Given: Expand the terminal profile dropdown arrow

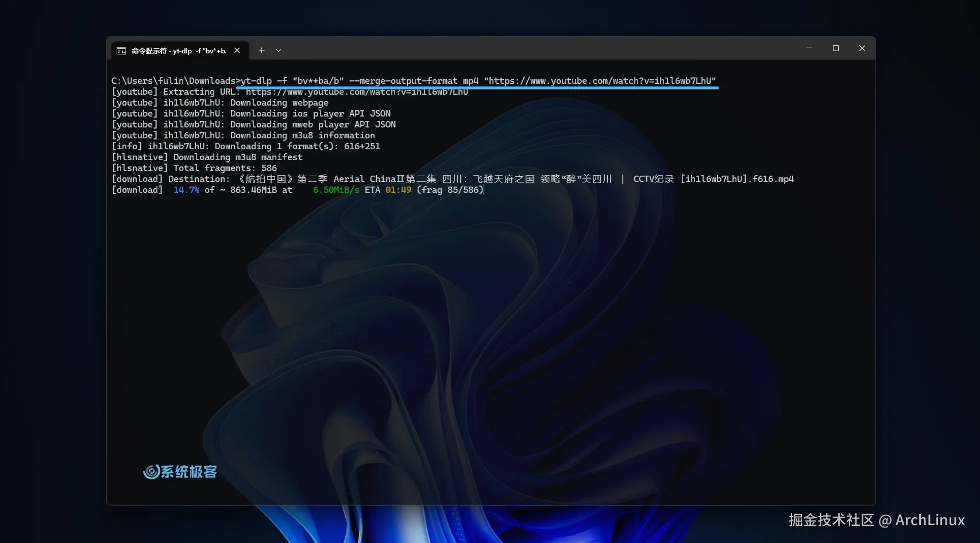Looking at the screenshot, I should [279, 51].
